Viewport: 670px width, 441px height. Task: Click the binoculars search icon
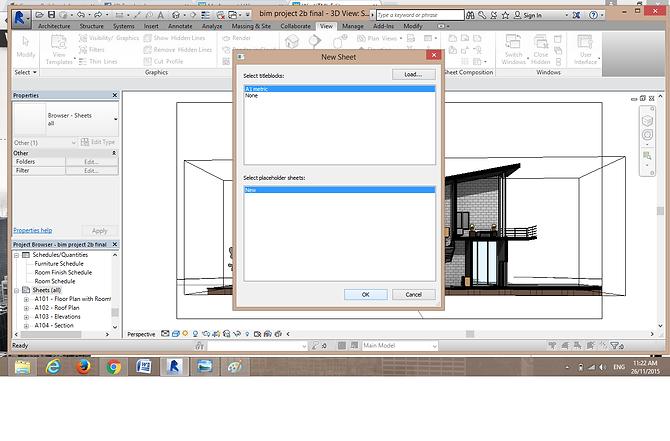tap(470, 15)
